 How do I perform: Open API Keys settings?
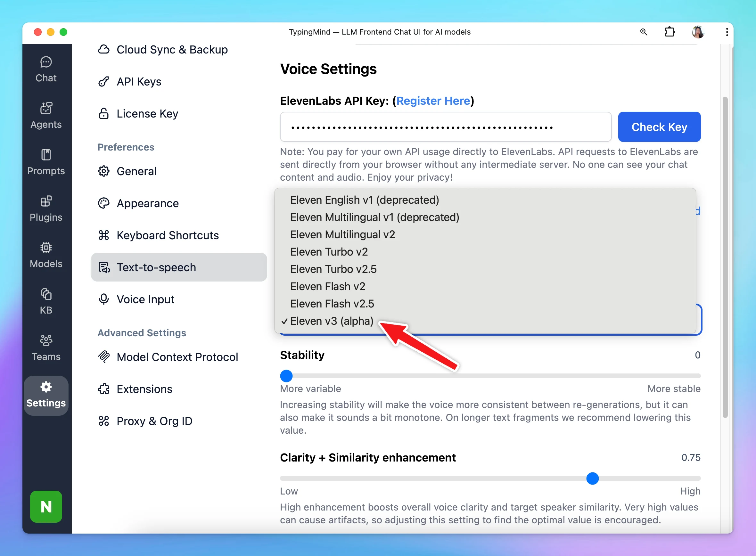pyautogui.click(x=130, y=81)
